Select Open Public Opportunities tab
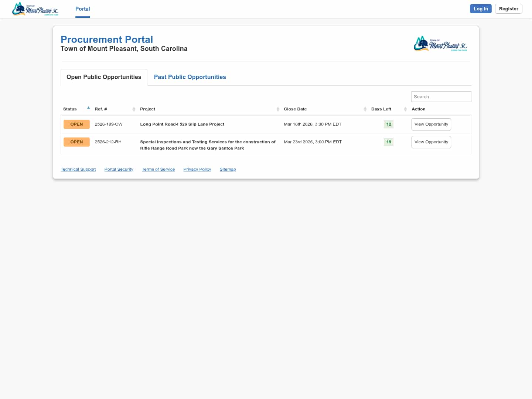The image size is (532, 399). pyautogui.click(x=104, y=77)
